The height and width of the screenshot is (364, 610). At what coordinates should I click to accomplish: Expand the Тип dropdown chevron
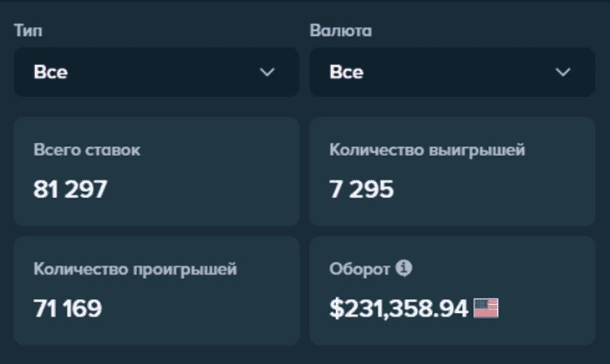point(267,73)
